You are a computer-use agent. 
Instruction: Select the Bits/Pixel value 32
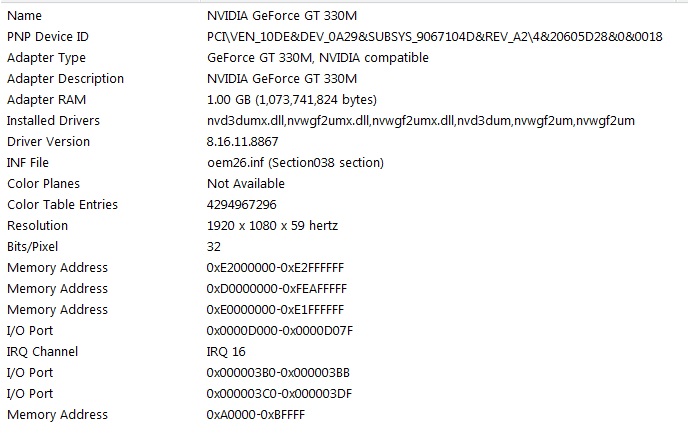[214, 247]
